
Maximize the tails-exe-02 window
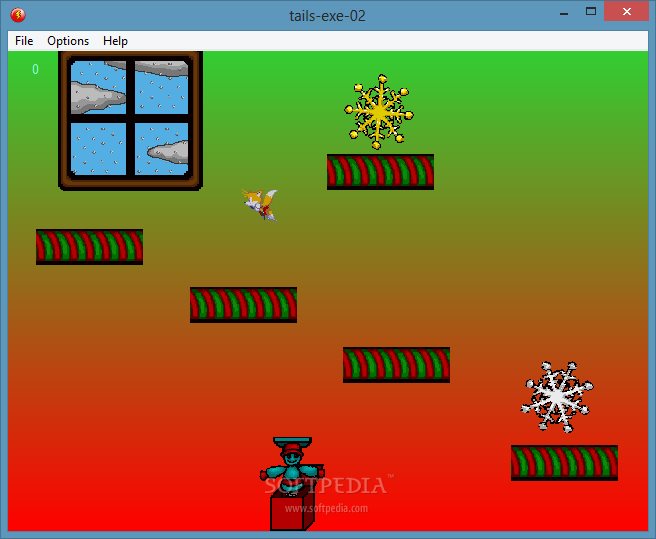(x=591, y=12)
